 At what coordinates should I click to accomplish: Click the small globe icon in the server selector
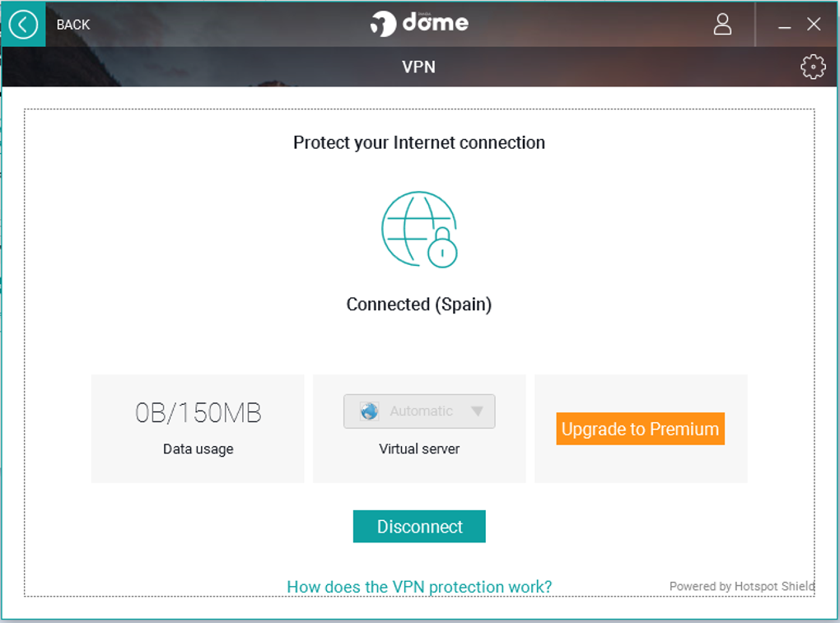click(369, 411)
